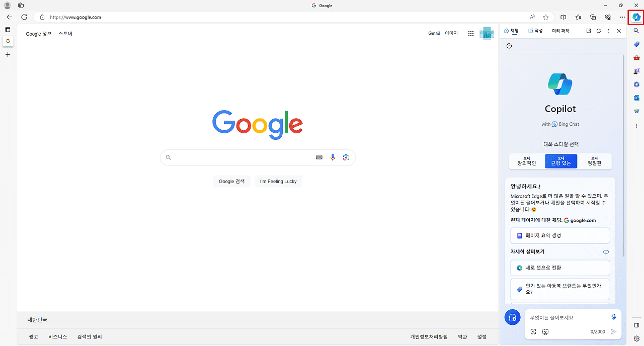The width and height of the screenshot is (644, 346).
Task: Open tab actions menu in vertical tabs
Action: coord(8,30)
